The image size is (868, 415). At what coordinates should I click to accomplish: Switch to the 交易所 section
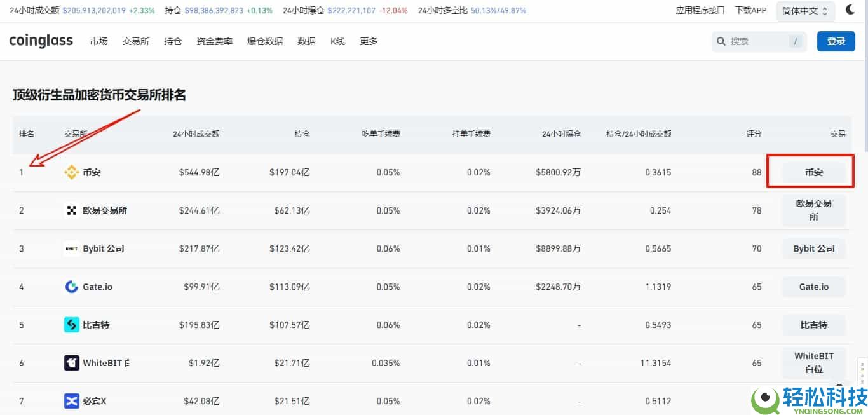coord(135,41)
